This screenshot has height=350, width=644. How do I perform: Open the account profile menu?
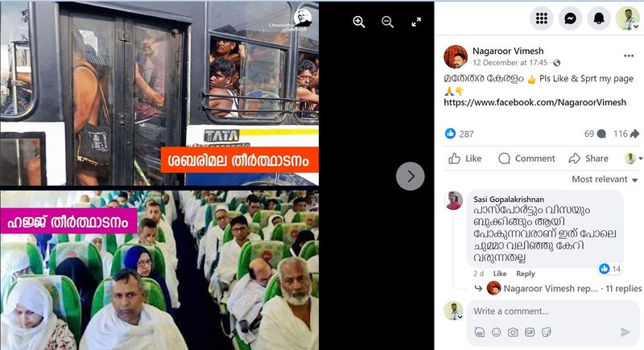pyautogui.click(x=628, y=19)
